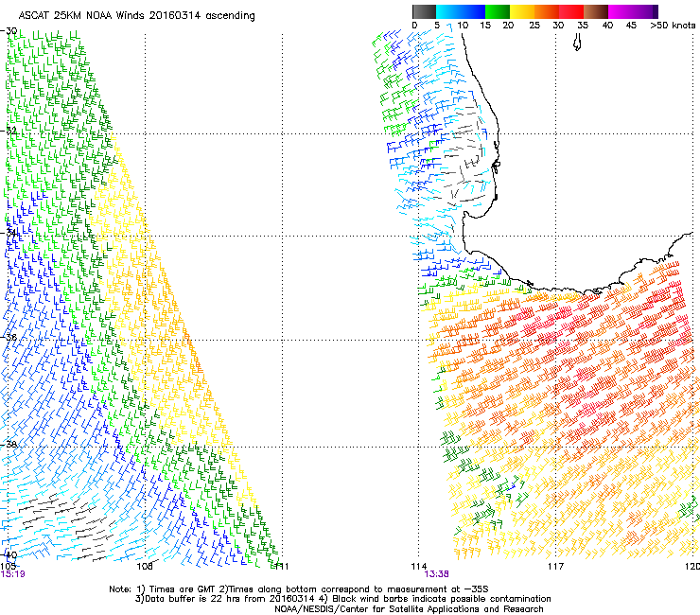Image resolution: width=700 pixels, height=615 pixels.
Task: Click longitude label '111' on bottom axis
Action: pos(281,567)
